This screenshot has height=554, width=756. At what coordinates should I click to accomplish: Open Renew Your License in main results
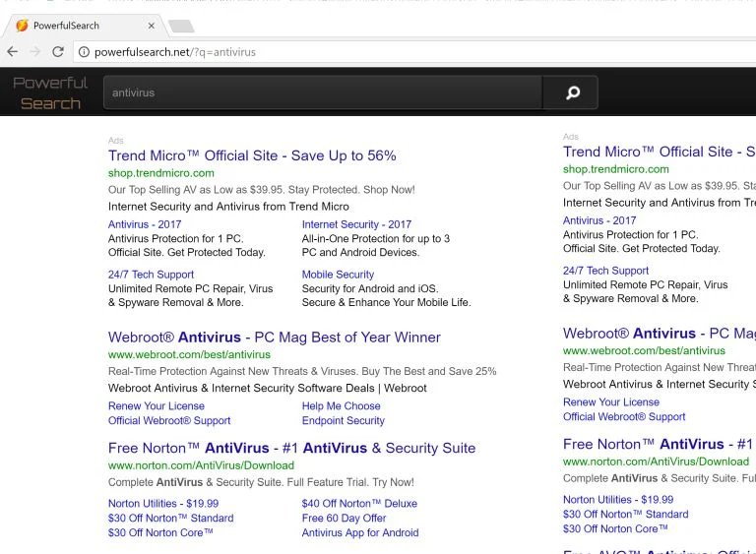(x=157, y=406)
